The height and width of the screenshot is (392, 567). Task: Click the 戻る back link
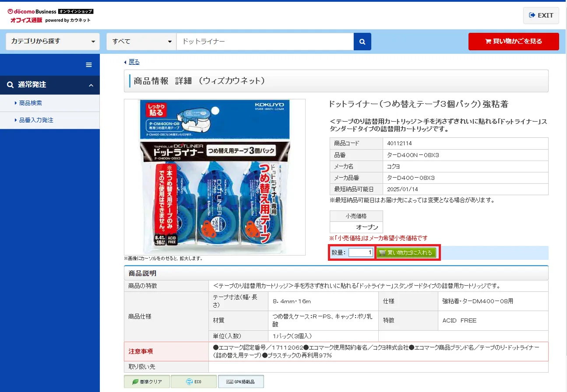click(134, 62)
